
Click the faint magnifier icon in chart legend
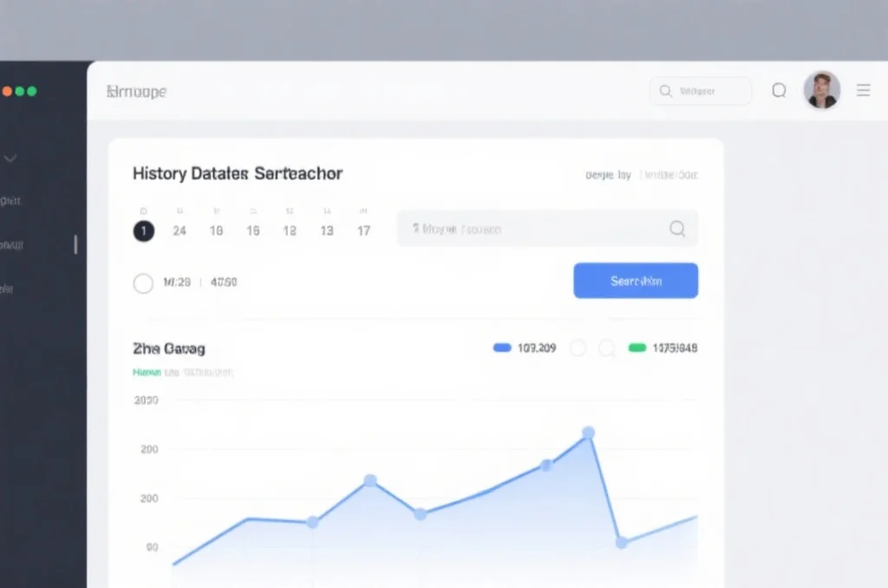pyautogui.click(x=607, y=348)
